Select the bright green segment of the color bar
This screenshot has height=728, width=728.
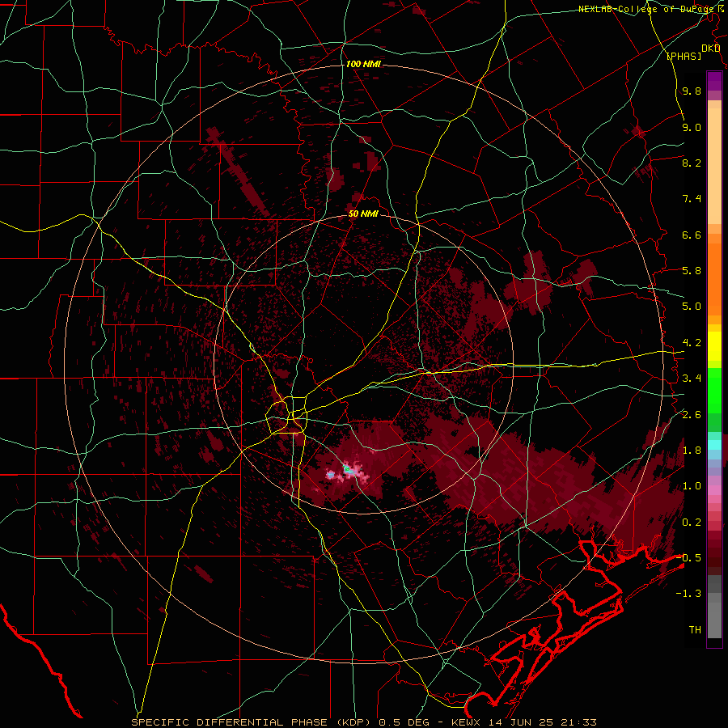[714, 390]
